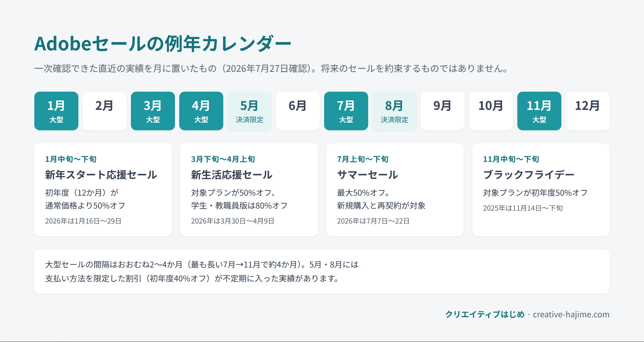Open the creative-hajime.com link
The width and height of the screenshot is (644, 342).
tap(571, 314)
